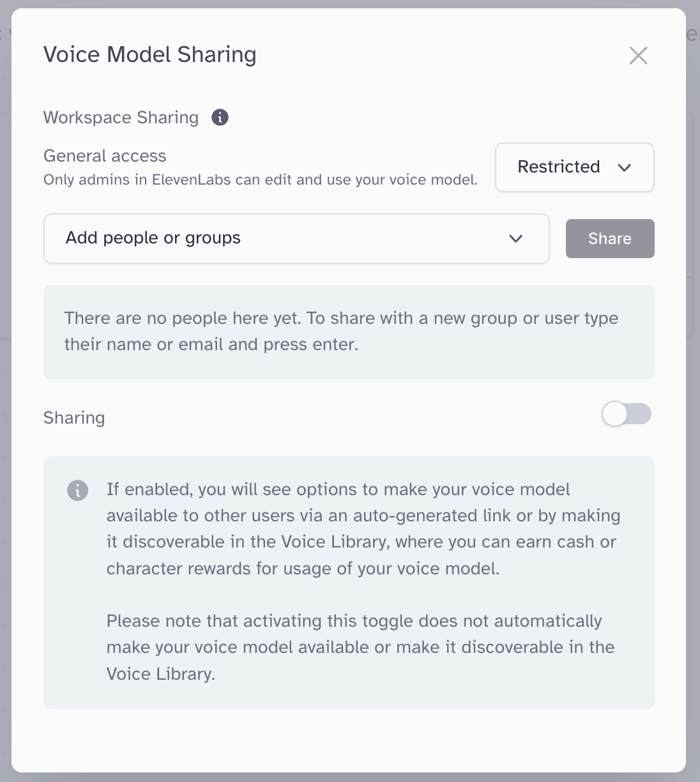The width and height of the screenshot is (700, 782).
Task: Expand the Add people or groups chevron
Action: pyautogui.click(x=516, y=239)
